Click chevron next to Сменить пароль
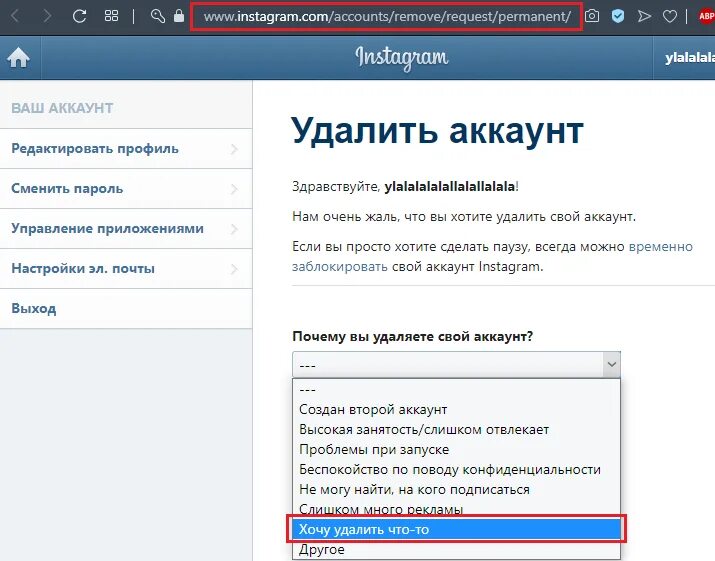Screen dimensions: 715x561 (x=234, y=189)
